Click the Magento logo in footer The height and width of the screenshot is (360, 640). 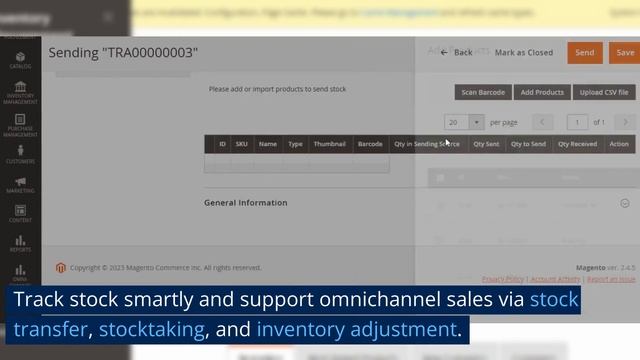tap(60, 268)
